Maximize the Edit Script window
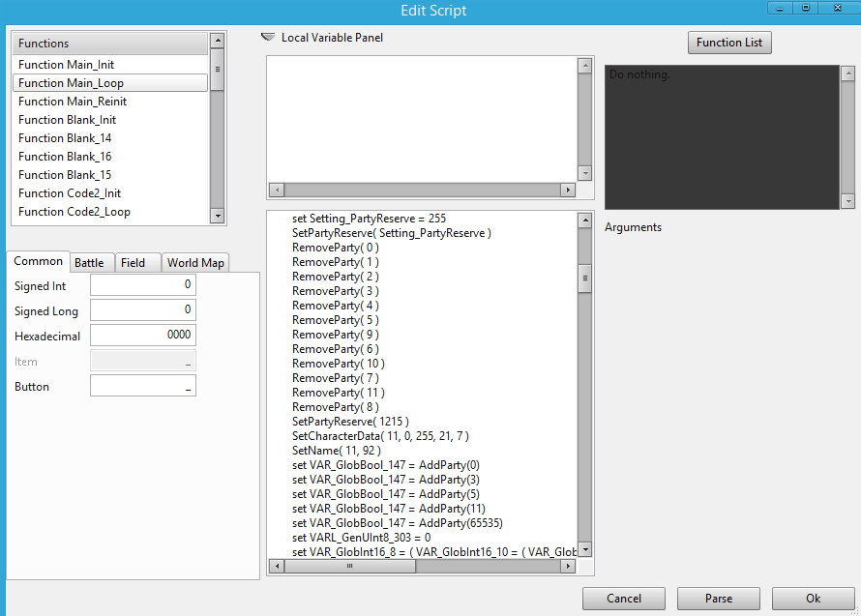This screenshot has height=616, width=861. click(806, 8)
